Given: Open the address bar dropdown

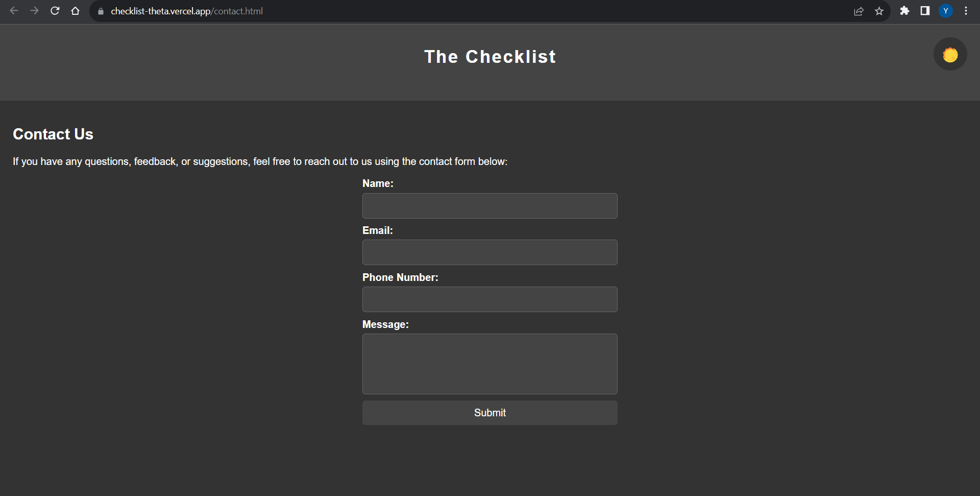Looking at the screenshot, I should pyautogui.click(x=459, y=11).
